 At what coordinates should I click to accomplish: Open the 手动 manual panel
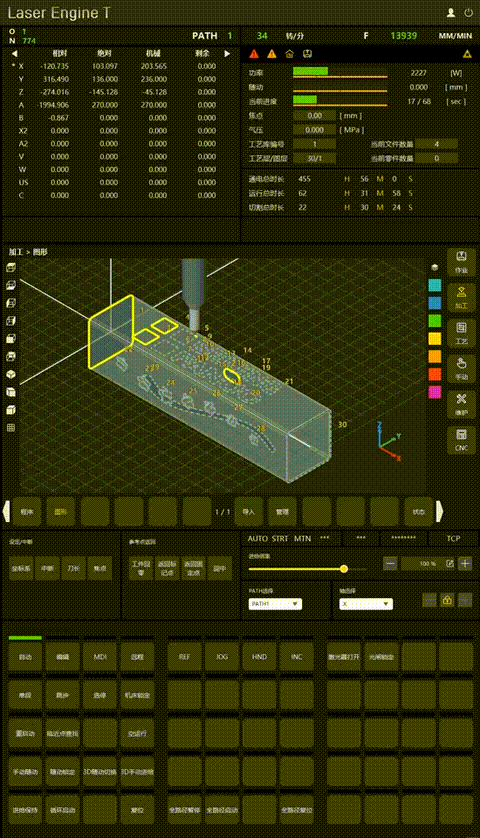(x=461, y=368)
